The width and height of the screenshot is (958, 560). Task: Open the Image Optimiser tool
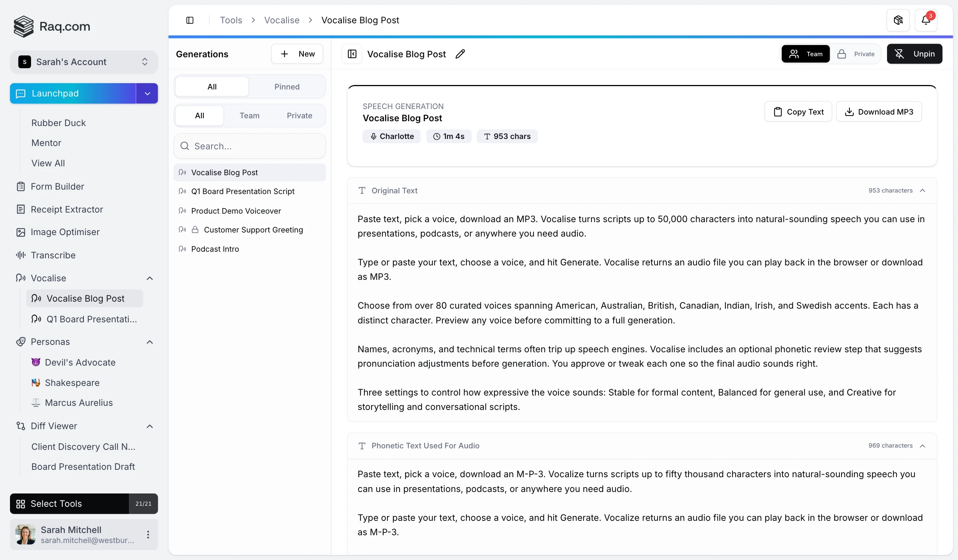[65, 232]
